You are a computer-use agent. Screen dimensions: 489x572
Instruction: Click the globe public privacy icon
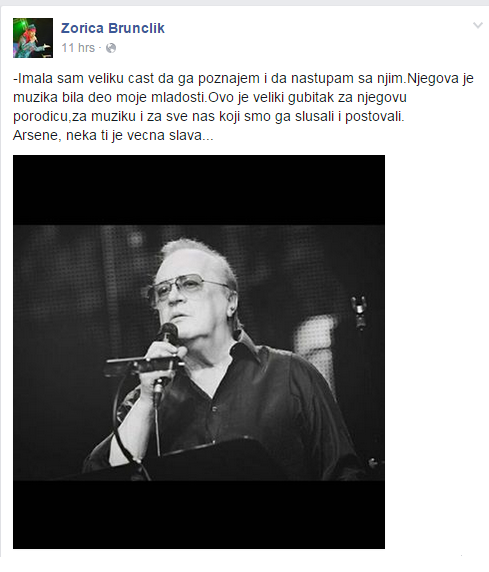pos(111,48)
